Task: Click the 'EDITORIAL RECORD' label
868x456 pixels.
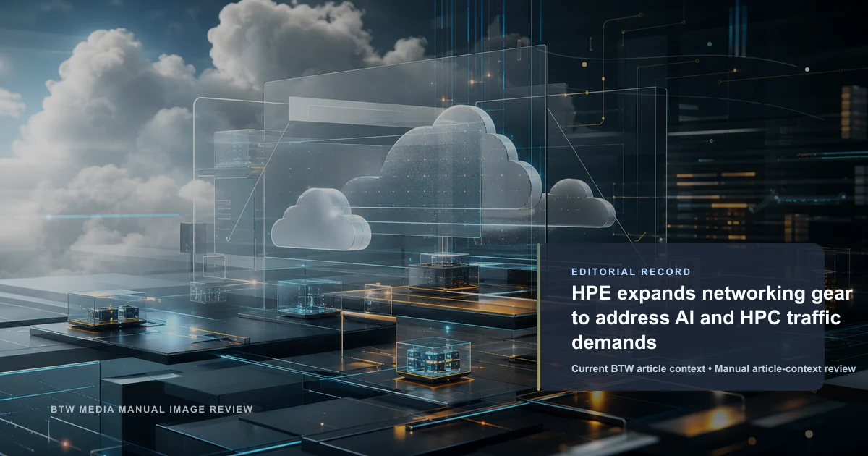Action: tap(631, 272)
